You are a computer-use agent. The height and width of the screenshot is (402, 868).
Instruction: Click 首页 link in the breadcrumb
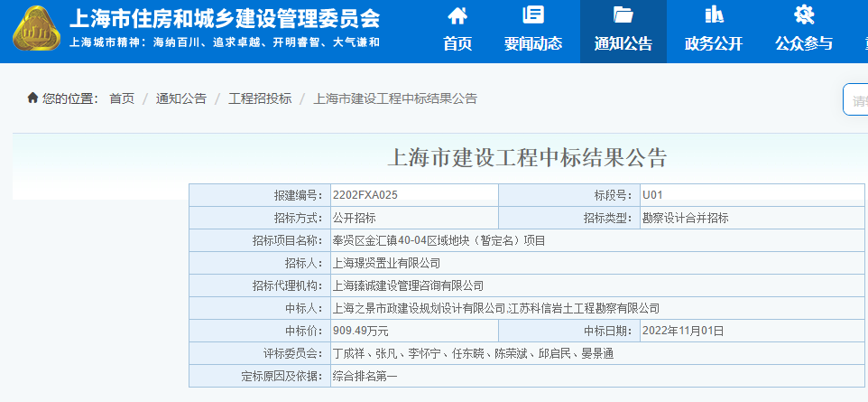(x=122, y=98)
